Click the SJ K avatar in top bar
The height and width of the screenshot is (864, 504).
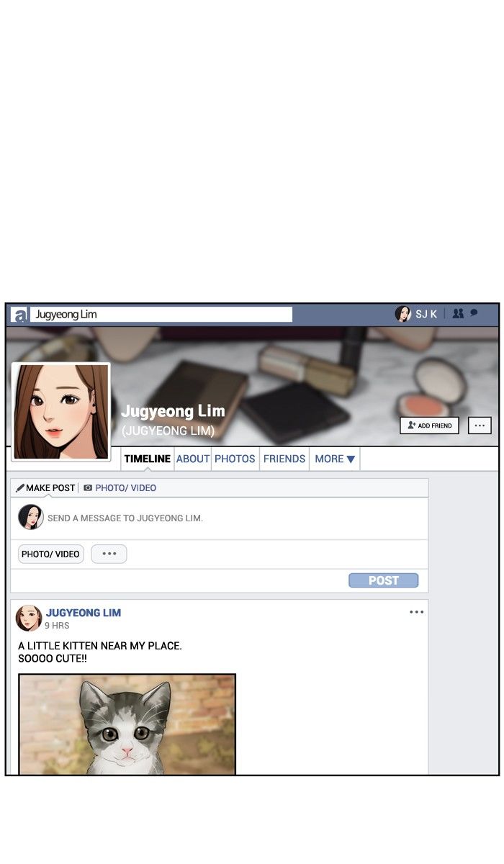click(402, 314)
